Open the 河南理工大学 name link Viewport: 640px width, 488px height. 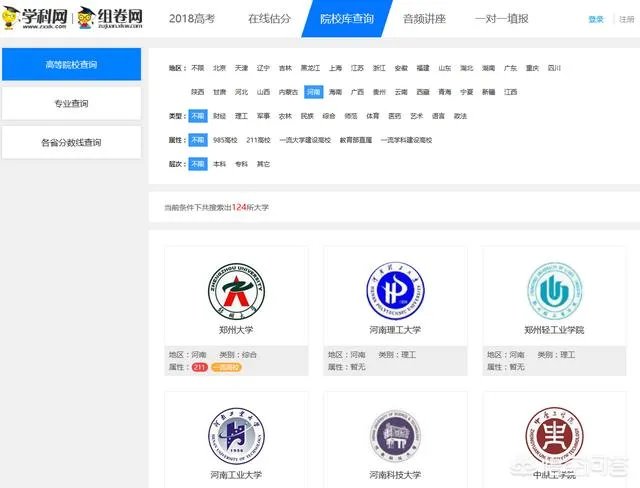click(395, 330)
